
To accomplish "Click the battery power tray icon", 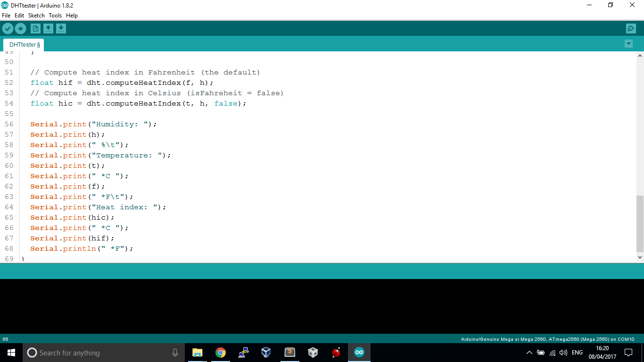I will tap(541, 353).
